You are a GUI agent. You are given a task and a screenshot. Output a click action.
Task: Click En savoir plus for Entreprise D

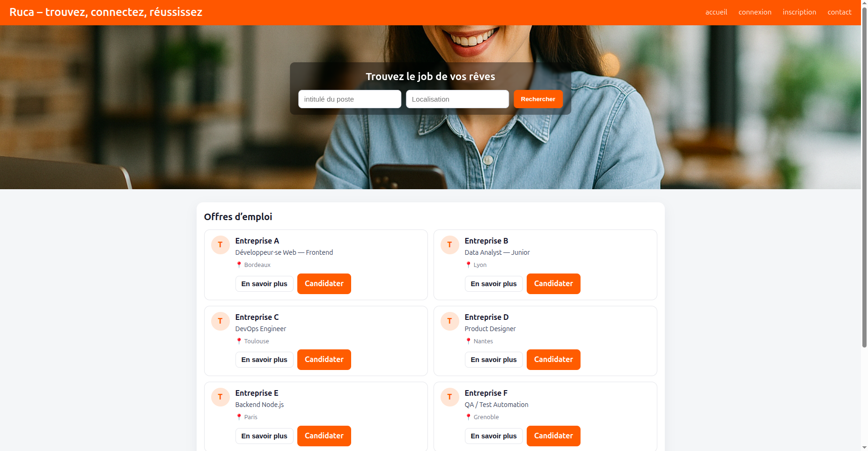pos(493,360)
